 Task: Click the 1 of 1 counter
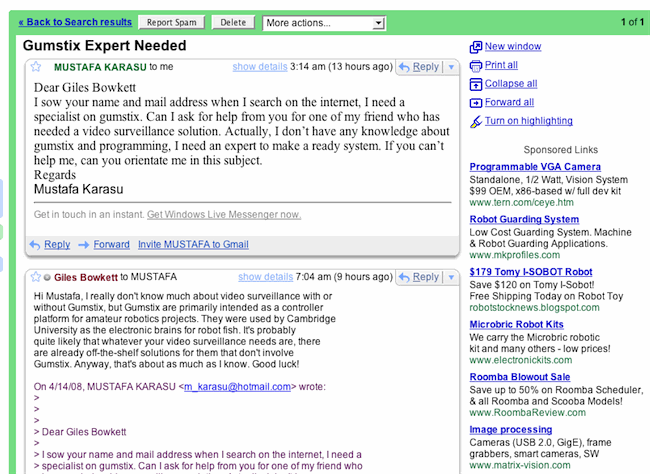point(632,22)
